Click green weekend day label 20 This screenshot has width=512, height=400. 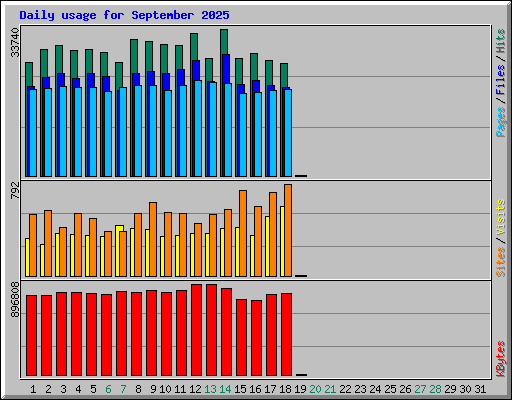[x=315, y=389]
